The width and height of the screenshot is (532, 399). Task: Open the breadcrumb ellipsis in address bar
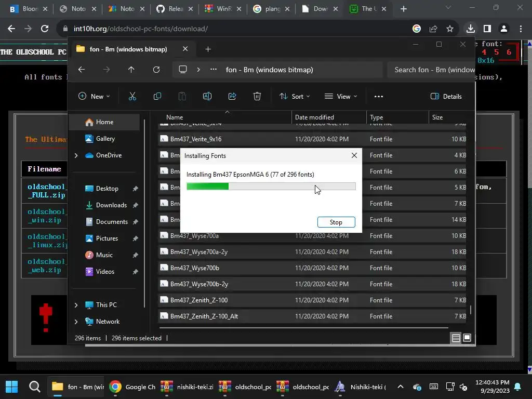point(214,69)
